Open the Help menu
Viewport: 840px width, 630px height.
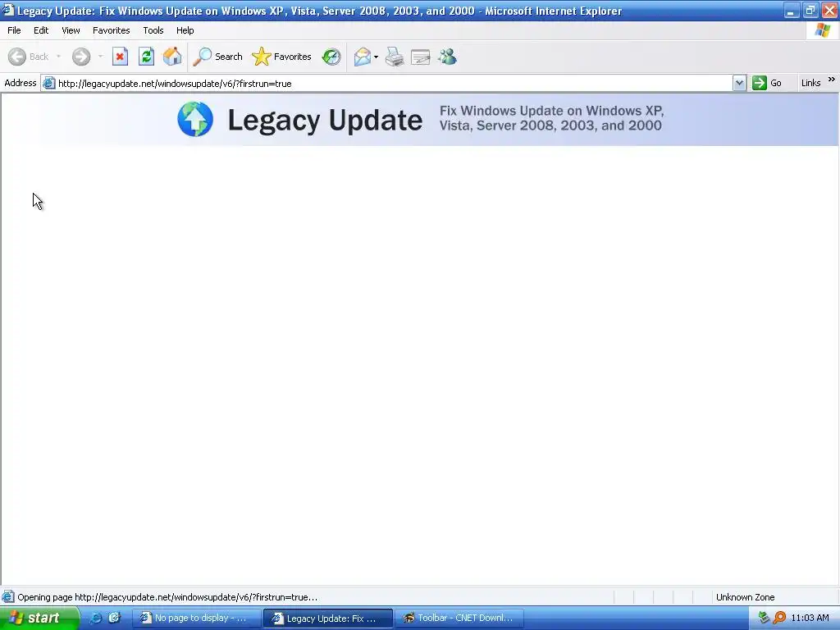185,30
